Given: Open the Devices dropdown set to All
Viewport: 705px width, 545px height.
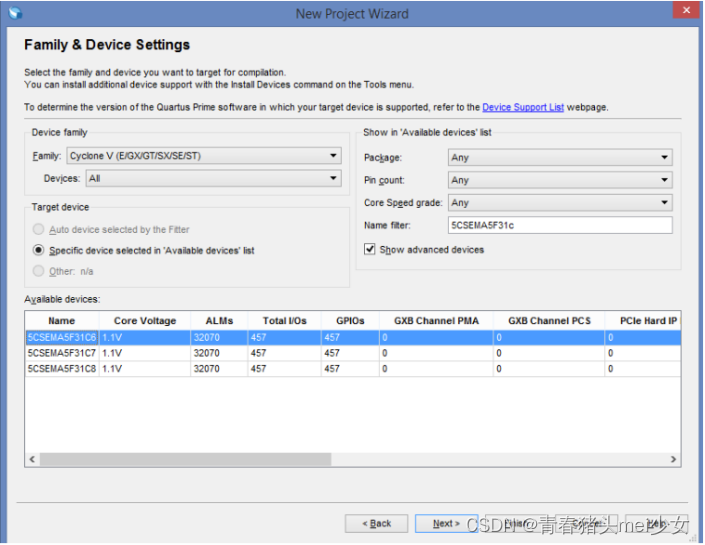Looking at the screenshot, I should (214, 178).
